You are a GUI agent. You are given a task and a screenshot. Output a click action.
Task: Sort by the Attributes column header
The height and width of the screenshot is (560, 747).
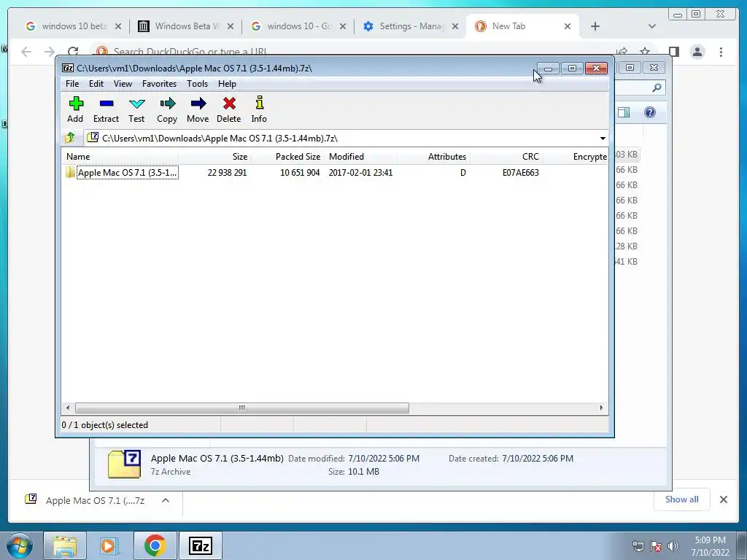click(x=433, y=157)
